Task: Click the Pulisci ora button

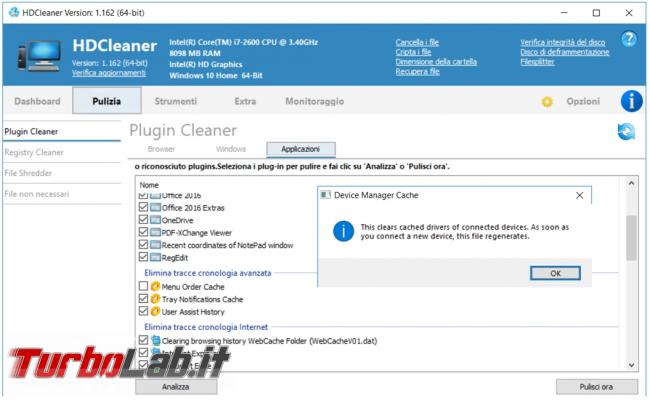Action: click(596, 387)
